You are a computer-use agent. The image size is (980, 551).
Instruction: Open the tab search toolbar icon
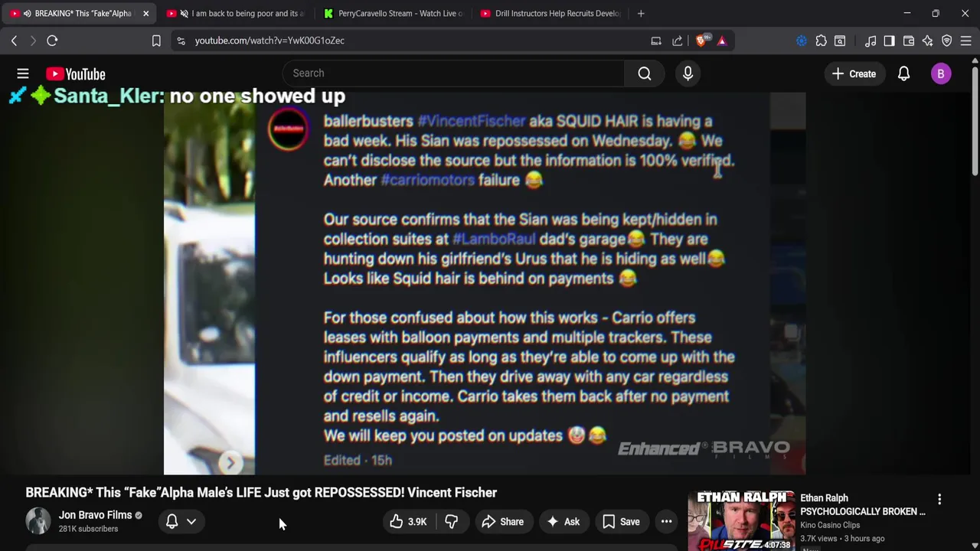point(840,41)
